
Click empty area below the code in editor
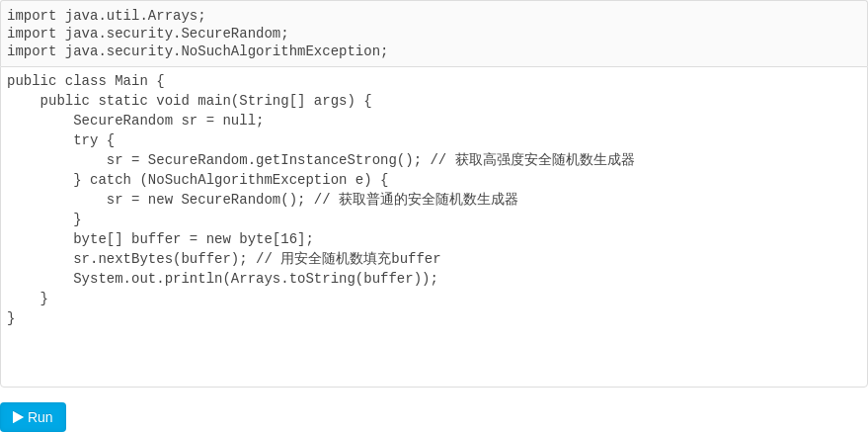pyautogui.click(x=434, y=356)
